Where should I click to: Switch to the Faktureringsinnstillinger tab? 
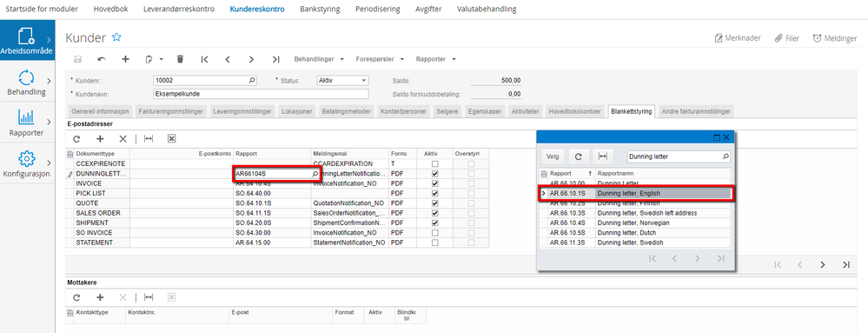pyautogui.click(x=171, y=111)
